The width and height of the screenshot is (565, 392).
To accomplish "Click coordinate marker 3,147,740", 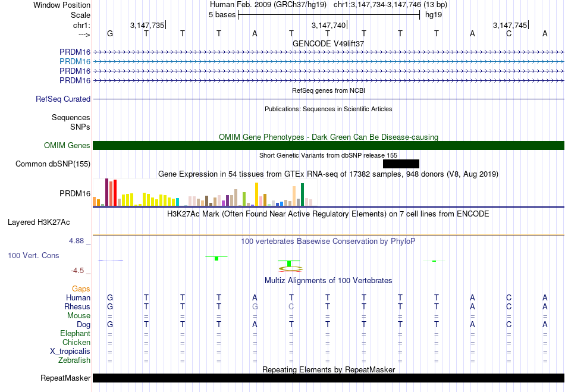I will (329, 25).
